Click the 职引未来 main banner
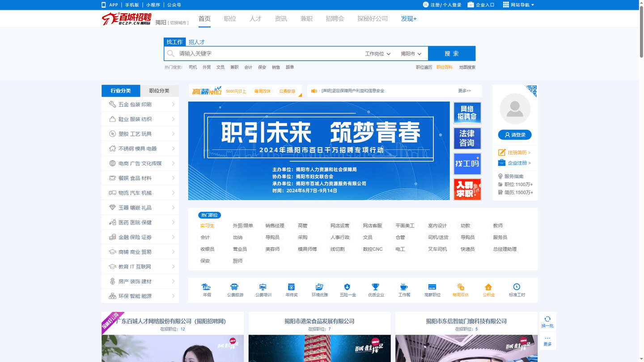The image size is (644, 362). point(319,151)
